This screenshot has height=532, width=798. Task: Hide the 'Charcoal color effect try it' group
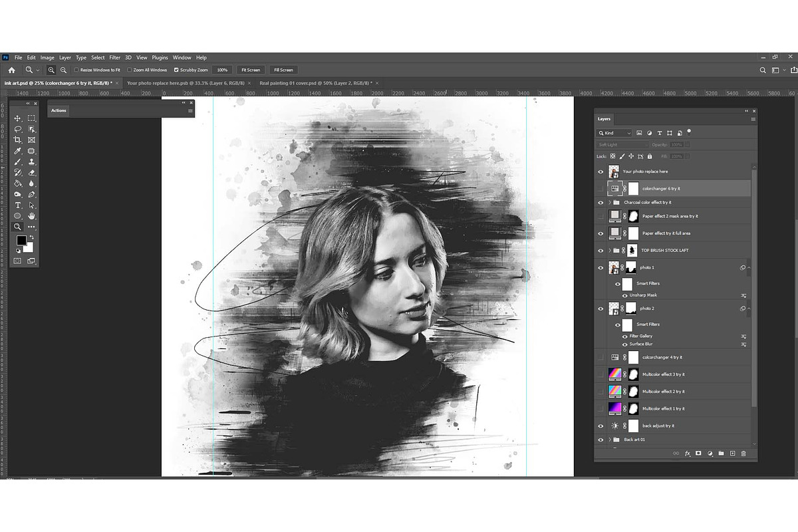click(600, 202)
